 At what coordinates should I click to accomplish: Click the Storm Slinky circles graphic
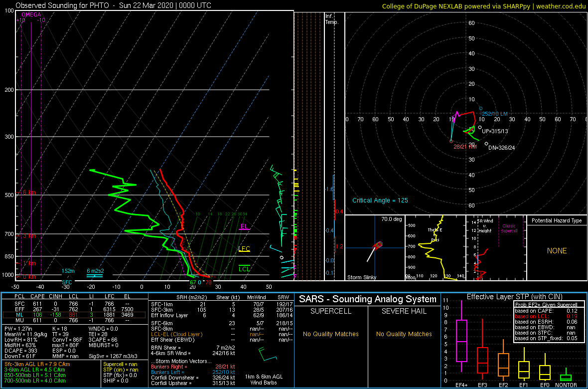pyautogui.click(x=377, y=245)
